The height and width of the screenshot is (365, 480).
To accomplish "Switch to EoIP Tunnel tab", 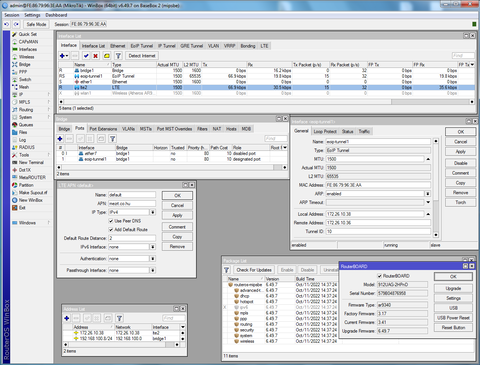I will [142, 46].
